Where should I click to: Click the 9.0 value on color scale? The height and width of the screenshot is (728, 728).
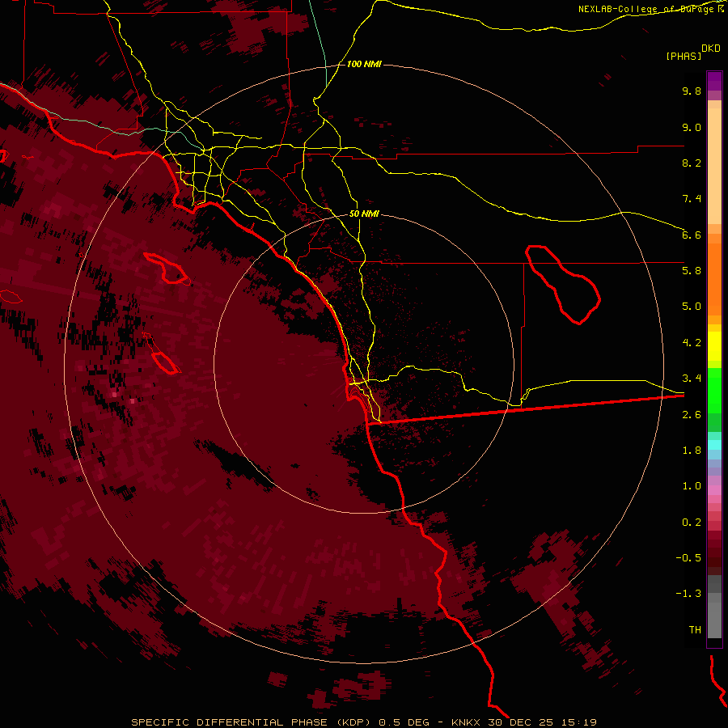692,127
